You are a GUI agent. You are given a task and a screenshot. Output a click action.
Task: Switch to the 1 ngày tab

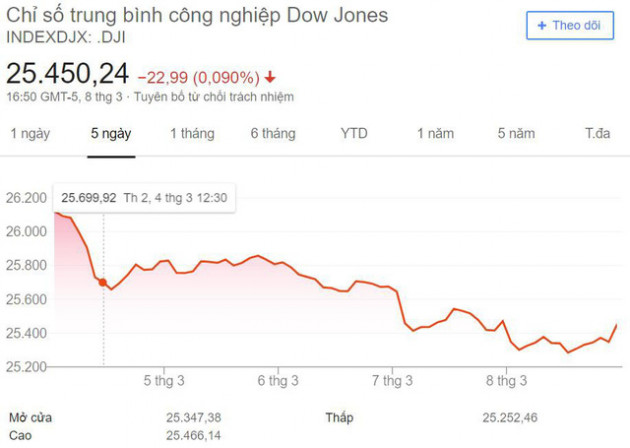click(x=30, y=133)
